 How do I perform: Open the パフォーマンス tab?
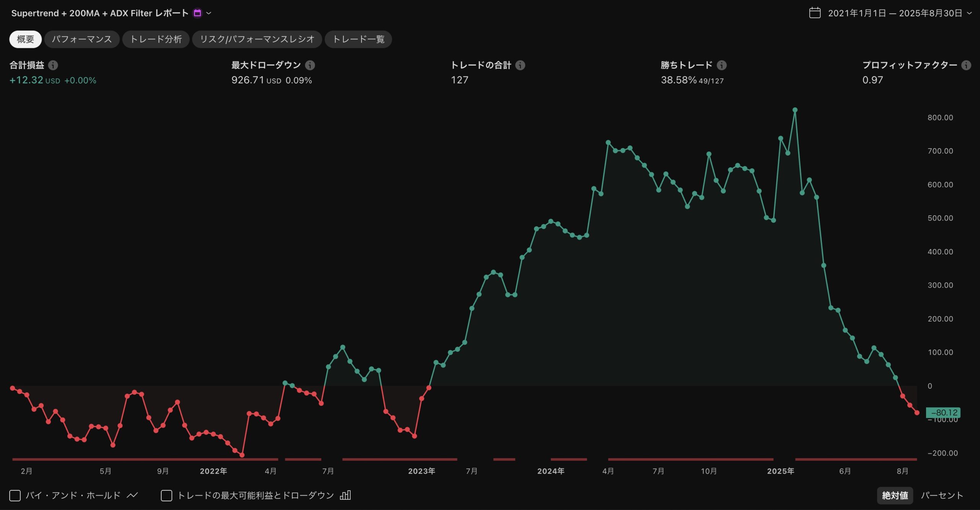[82, 39]
